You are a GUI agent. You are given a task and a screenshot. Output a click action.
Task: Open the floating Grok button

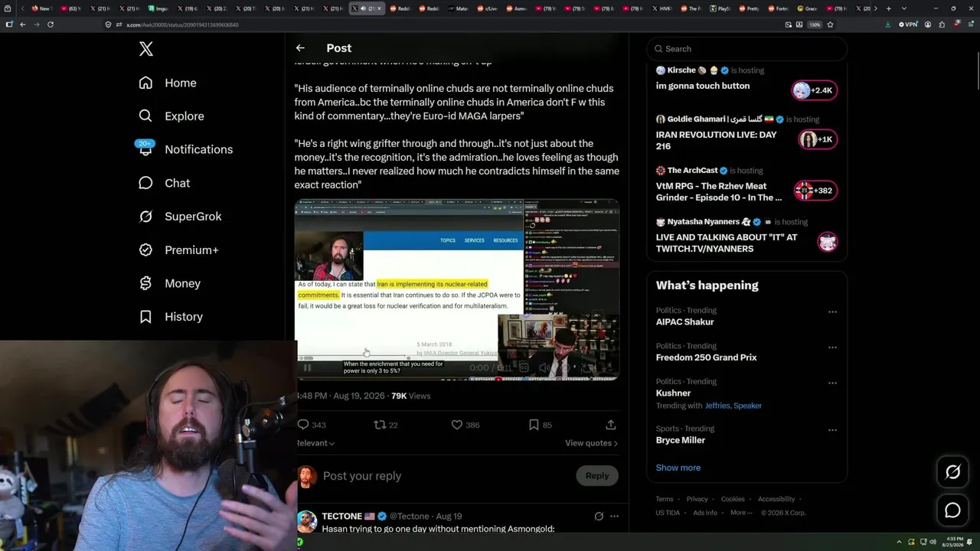coord(953,472)
